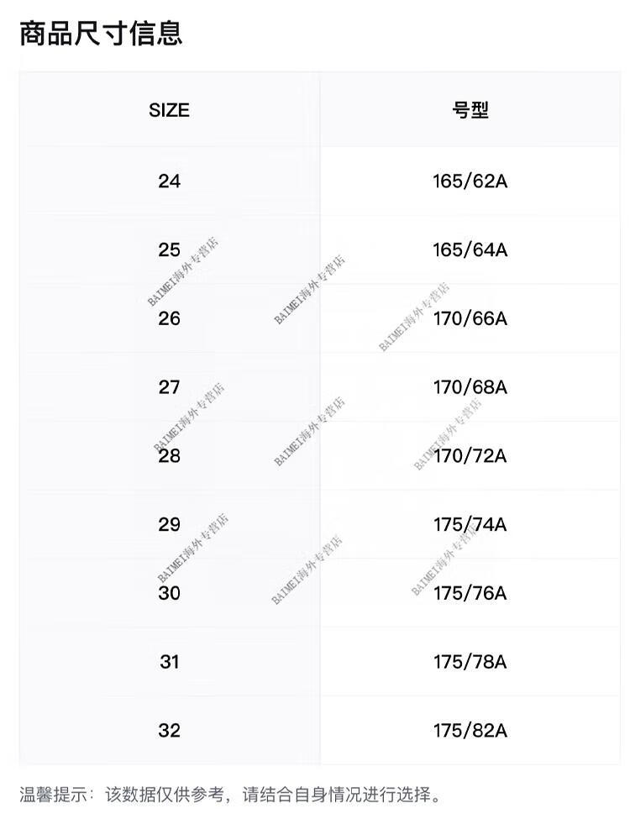Select size 31 row
630x840 pixels.
[x=320, y=662]
